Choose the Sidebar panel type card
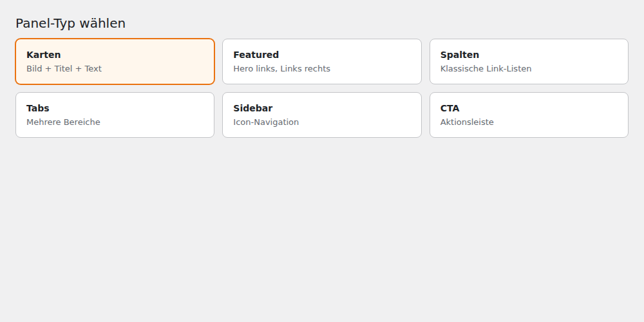Screen dimensions: 644x322 322,115
